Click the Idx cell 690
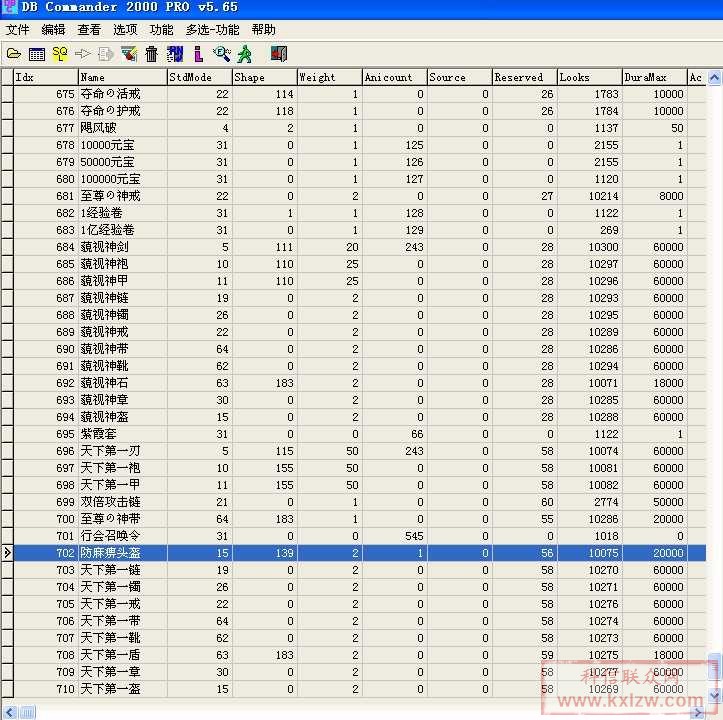Image resolution: width=723 pixels, height=720 pixels. click(46, 349)
